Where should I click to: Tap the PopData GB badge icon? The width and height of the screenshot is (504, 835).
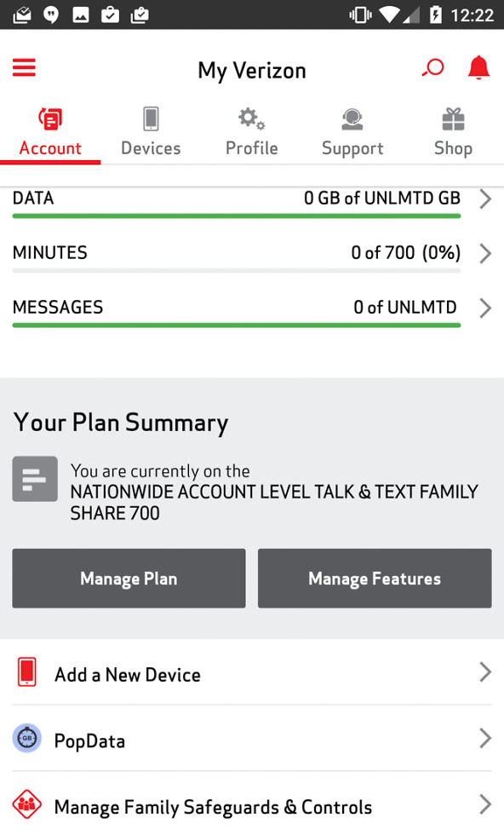pos(26,740)
